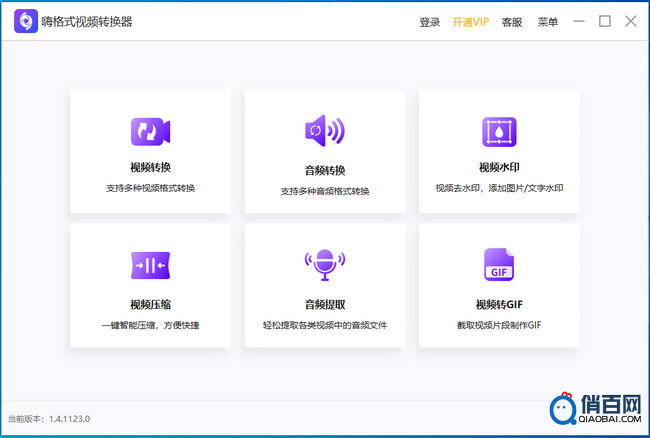Open the 视频水印 watermark icon
The image size is (650, 438).
click(x=499, y=132)
